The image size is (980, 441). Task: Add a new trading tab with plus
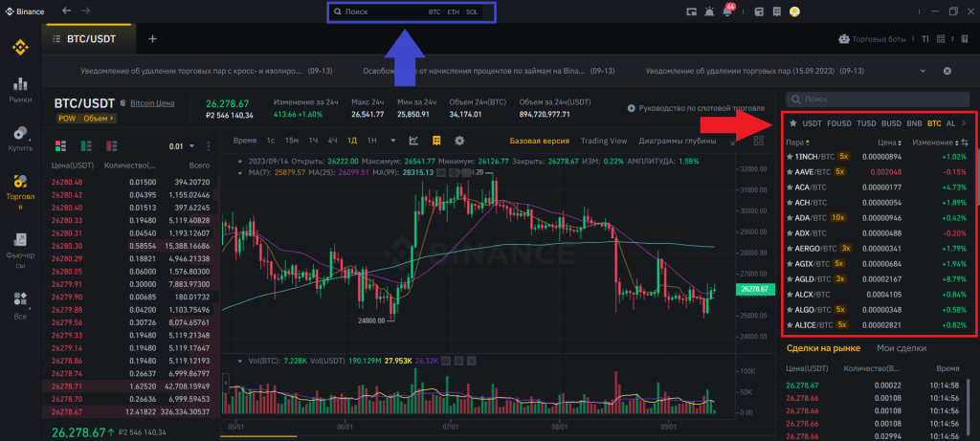(152, 38)
